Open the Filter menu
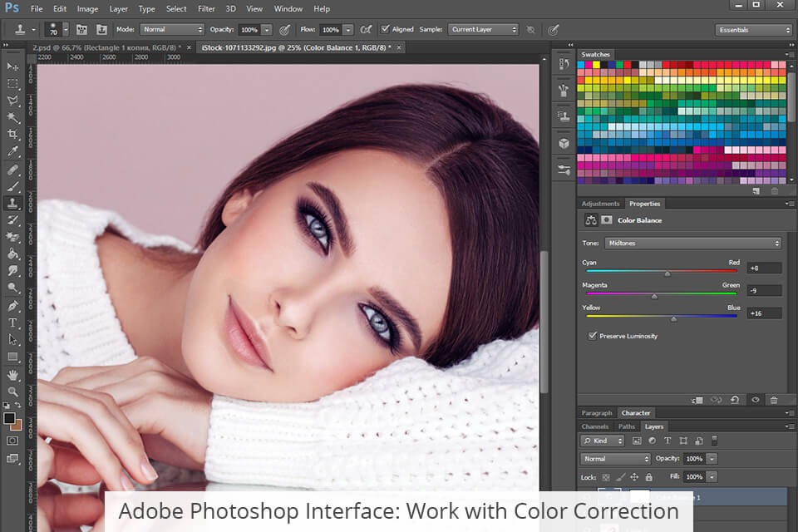Screen dimensions: 798x532 click(x=206, y=8)
